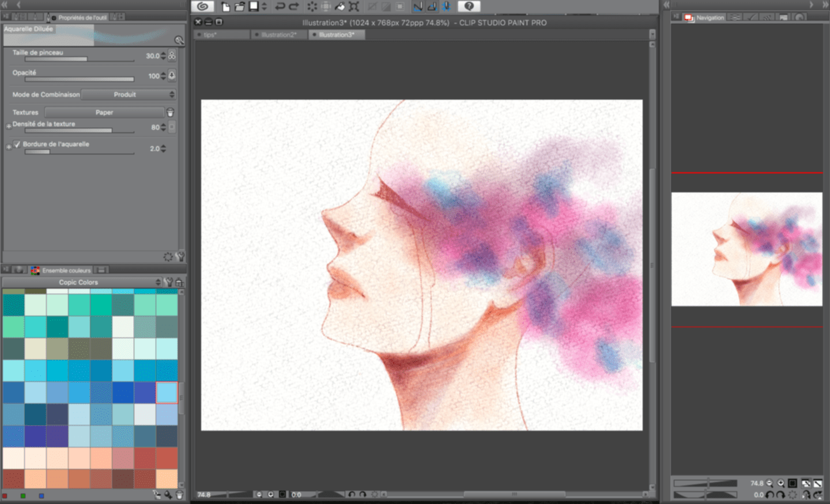Open the tool settings wrench icon
Image resolution: width=830 pixels, height=504 pixels.
[x=180, y=257]
